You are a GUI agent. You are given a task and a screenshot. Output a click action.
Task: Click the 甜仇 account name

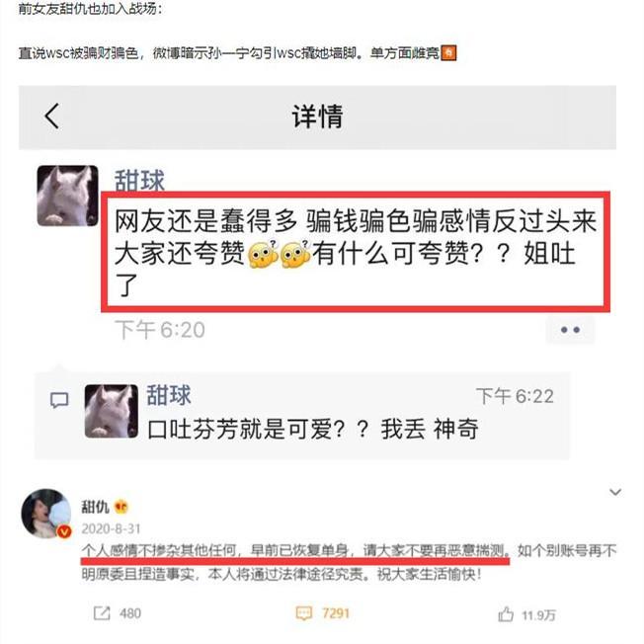pos(95,507)
